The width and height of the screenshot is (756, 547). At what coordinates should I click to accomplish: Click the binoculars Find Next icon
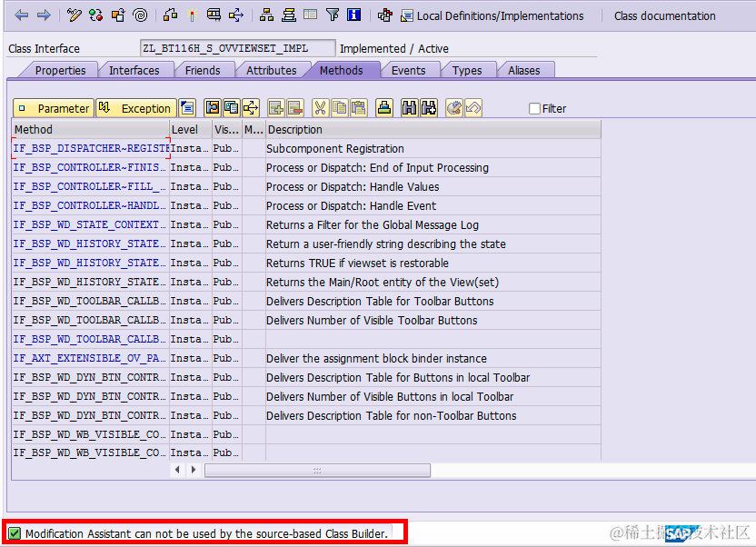pos(428,108)
